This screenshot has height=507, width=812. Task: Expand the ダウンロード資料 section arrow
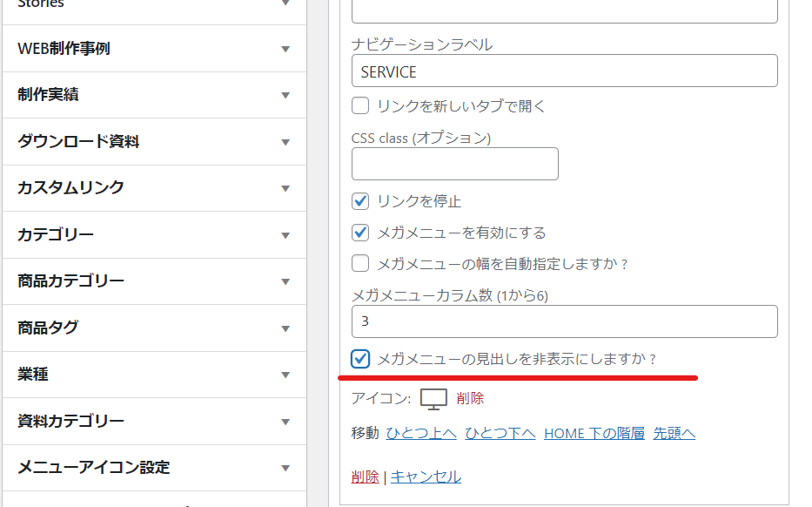(x=285, y=142)
